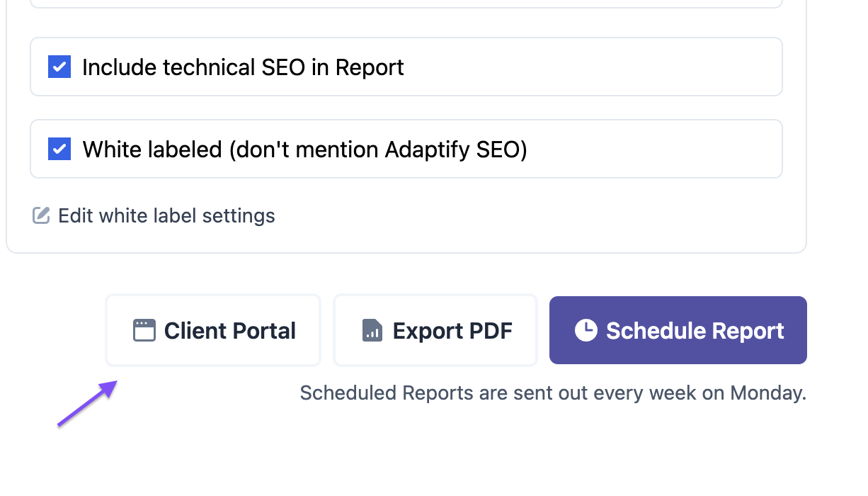Screen dimensions: 868x496
Task: Click the 'Scheduled Reports are sent out' note
Action: tap(553, 393)
